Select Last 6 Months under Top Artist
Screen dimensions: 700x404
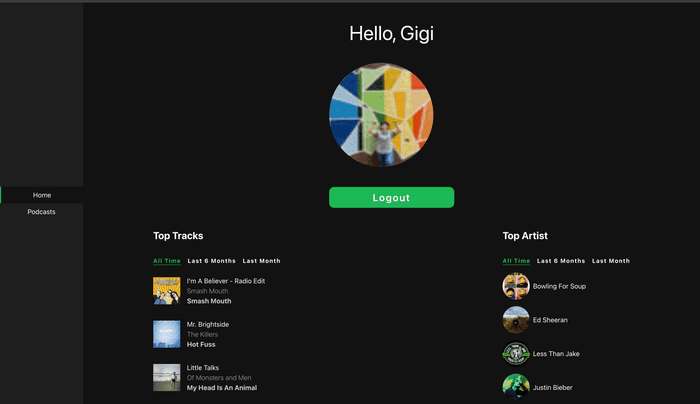point(561,261)
